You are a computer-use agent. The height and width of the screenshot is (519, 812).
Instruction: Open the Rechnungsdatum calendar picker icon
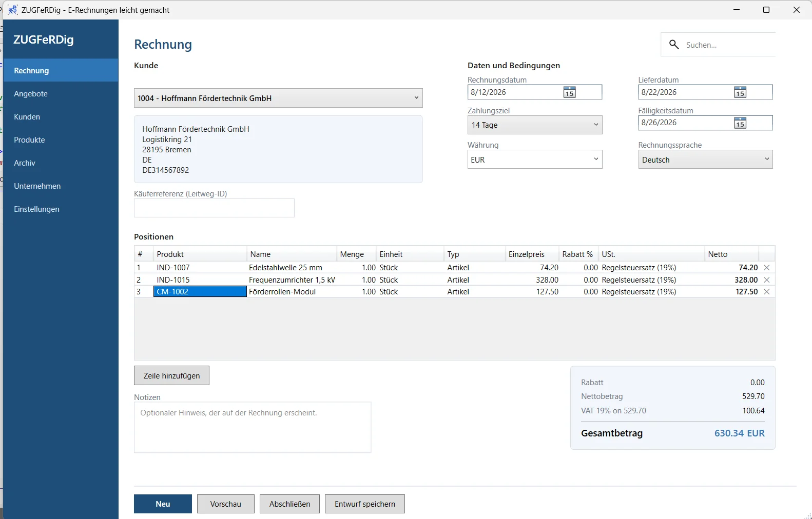569,92
